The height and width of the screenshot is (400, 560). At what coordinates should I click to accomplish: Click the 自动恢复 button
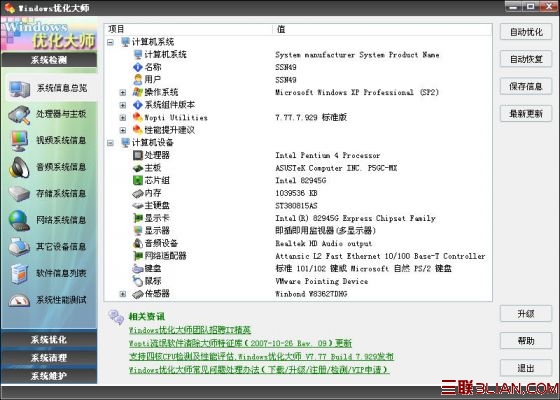[x=526, y=59]
